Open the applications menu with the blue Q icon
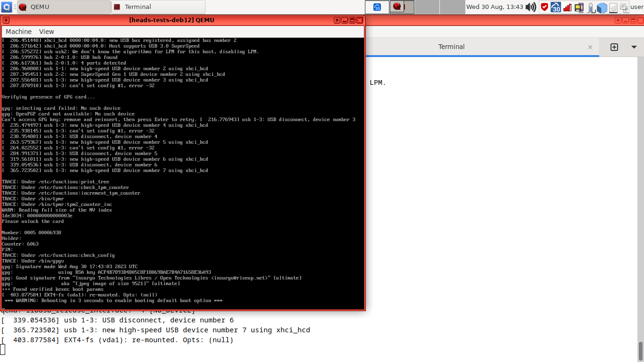Image resolution: width=644 pixels, height=362 pixels. [5, 7]
